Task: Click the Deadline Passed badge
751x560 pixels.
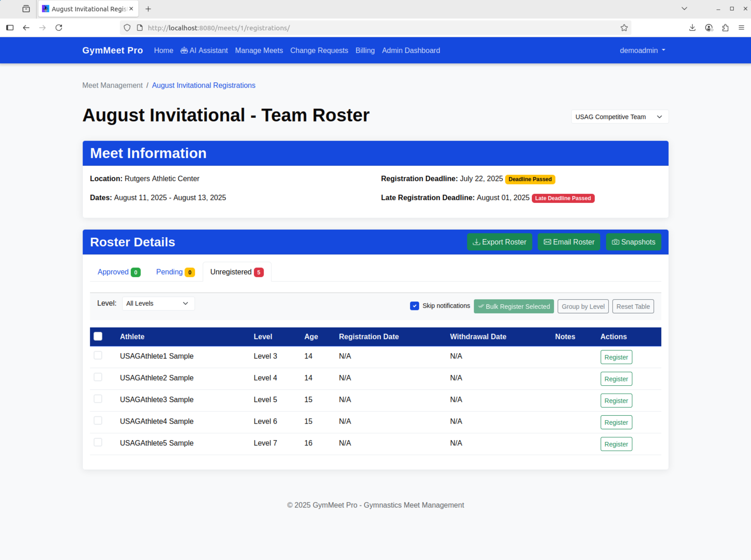Action: (x=530, y=179)
